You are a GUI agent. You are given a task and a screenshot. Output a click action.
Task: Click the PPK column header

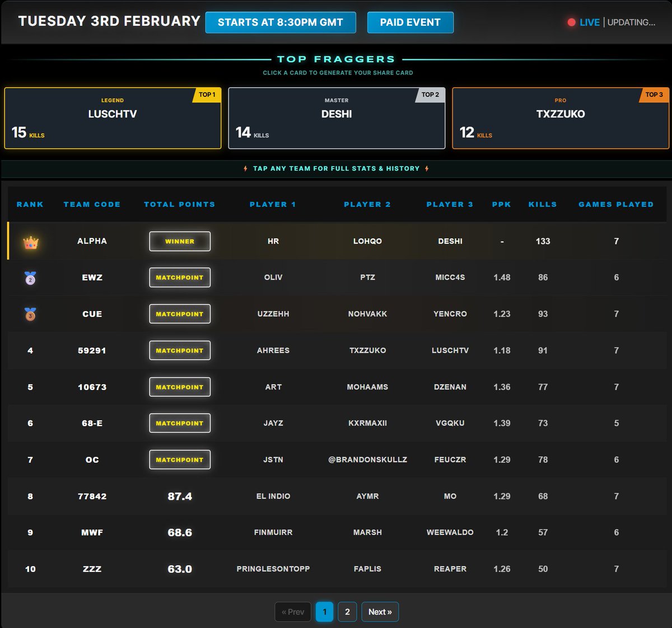coord(502,204)
